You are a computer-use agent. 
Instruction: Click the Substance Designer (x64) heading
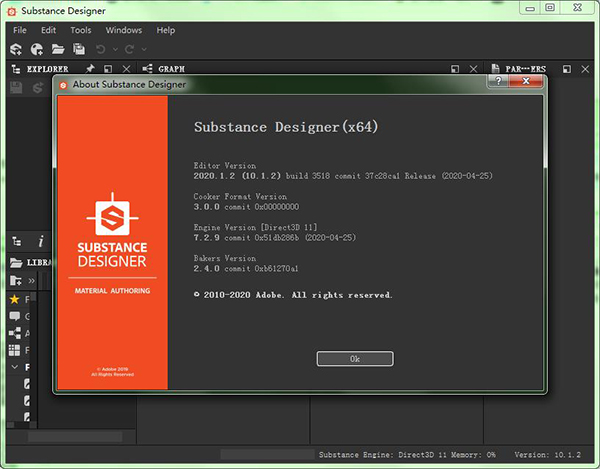pos(286,127)
